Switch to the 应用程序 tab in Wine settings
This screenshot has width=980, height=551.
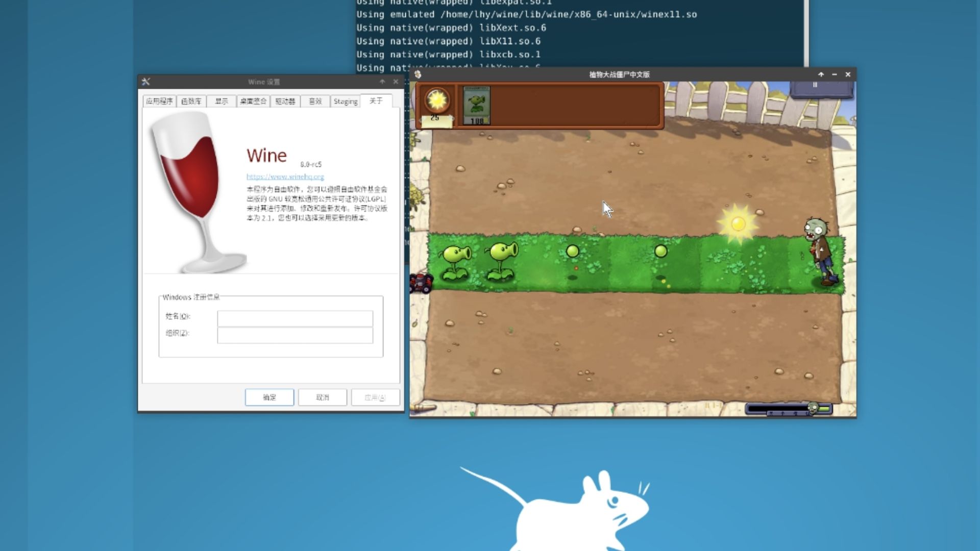159,102
